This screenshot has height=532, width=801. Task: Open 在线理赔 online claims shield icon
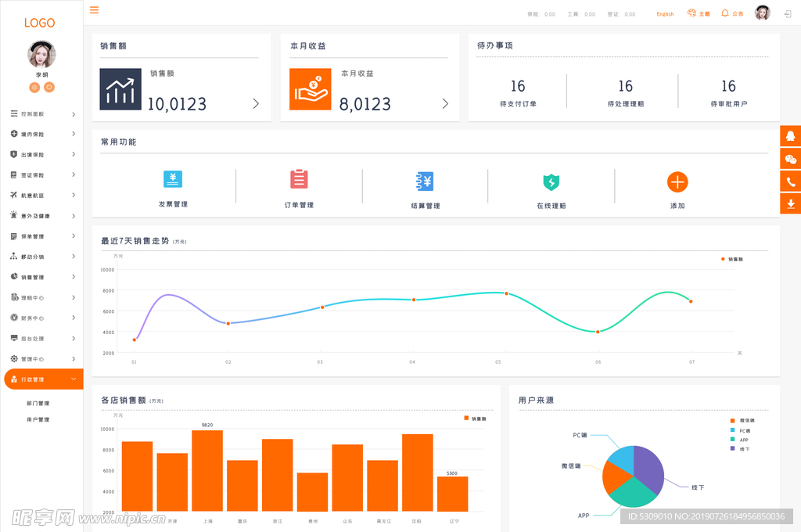pyautogui.click(x=551, y=182)
